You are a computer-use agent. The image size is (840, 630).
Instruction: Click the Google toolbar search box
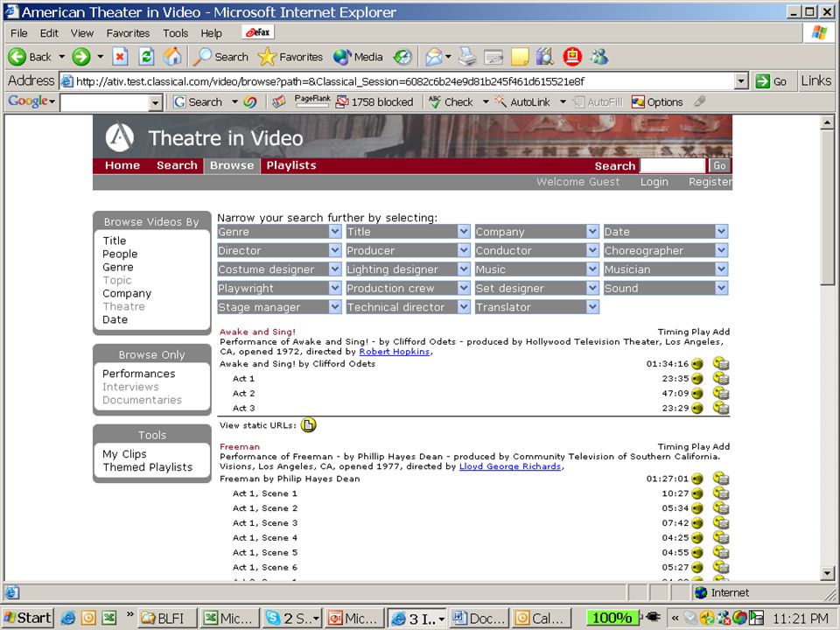click(x=105, y=101)
